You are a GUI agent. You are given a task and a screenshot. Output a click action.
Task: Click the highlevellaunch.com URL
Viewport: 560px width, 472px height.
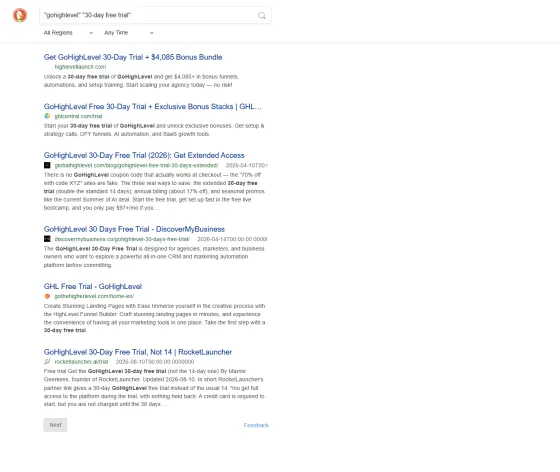pos(80,67)
